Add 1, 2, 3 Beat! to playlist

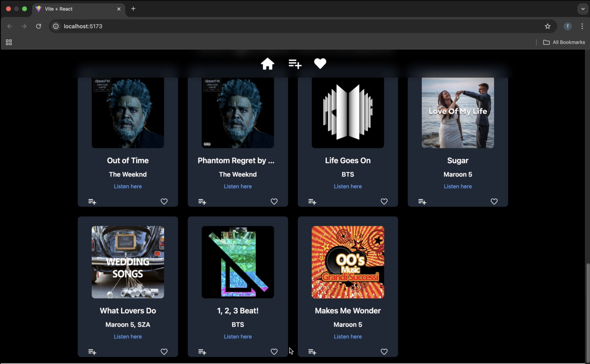coord(202,352)
